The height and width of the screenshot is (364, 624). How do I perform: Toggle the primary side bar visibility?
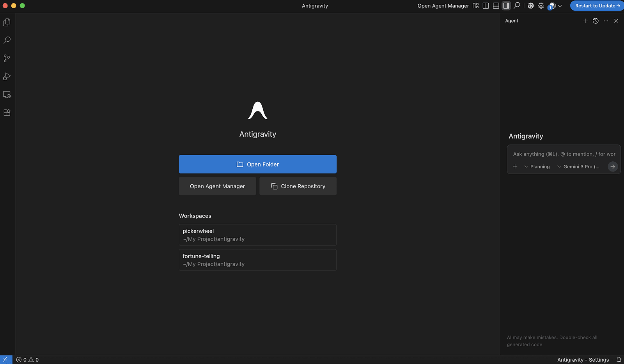[486, 6]
